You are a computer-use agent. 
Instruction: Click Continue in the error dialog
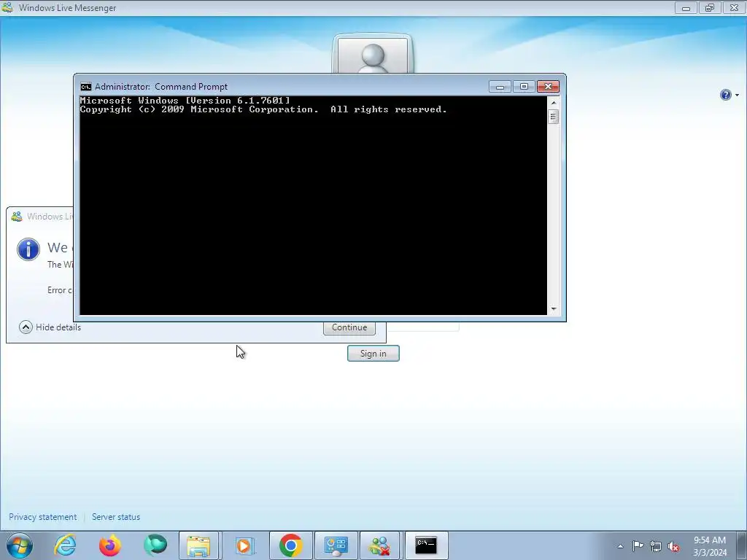coord(349,327)
